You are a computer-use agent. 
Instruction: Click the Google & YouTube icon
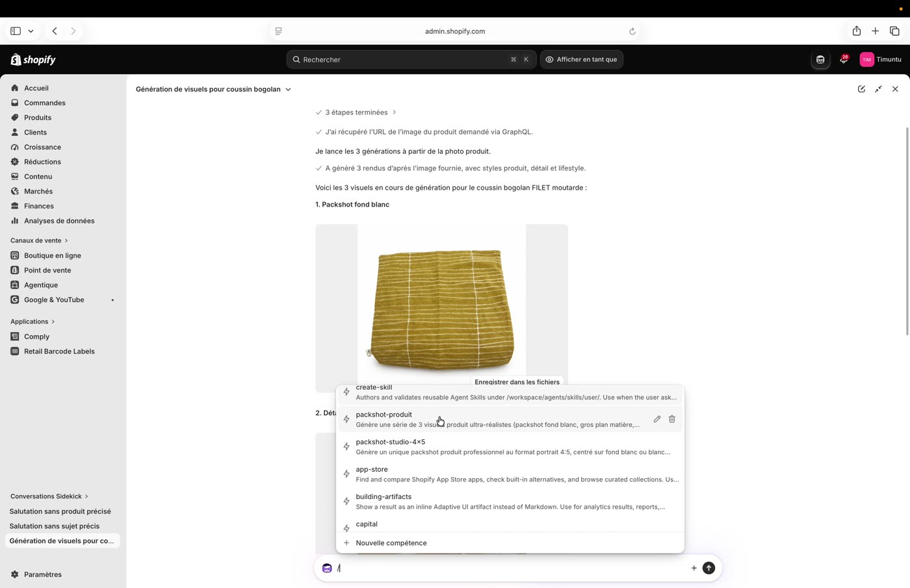pyautogui.click(x=15, y=300)
